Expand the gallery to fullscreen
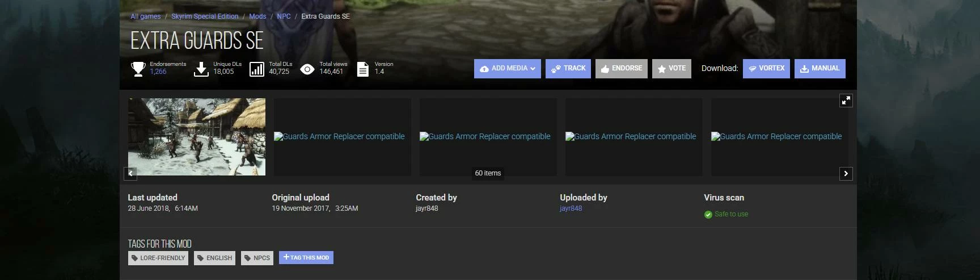Viewport: 980px width, 280px height. click(x=846, y=101)
